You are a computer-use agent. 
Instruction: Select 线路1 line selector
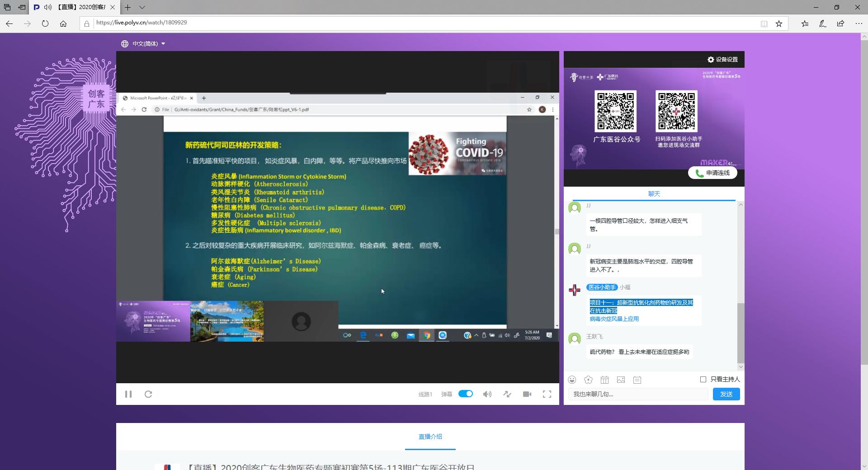point(425,394)
